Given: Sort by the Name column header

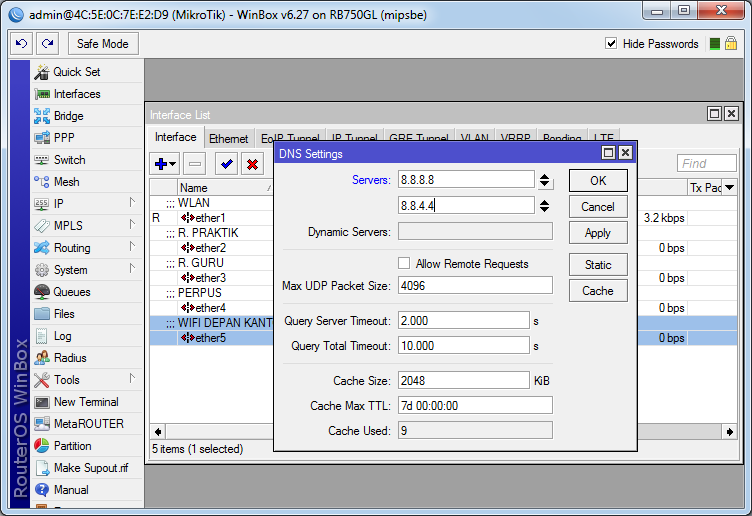Looking at the screenshot, I should pyautogui.click(x=225, y=188).
